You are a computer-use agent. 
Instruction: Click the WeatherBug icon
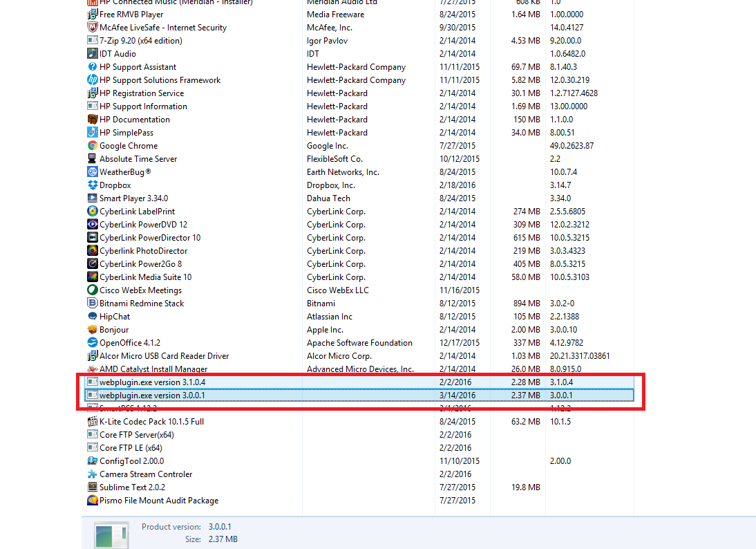point(92,171)
